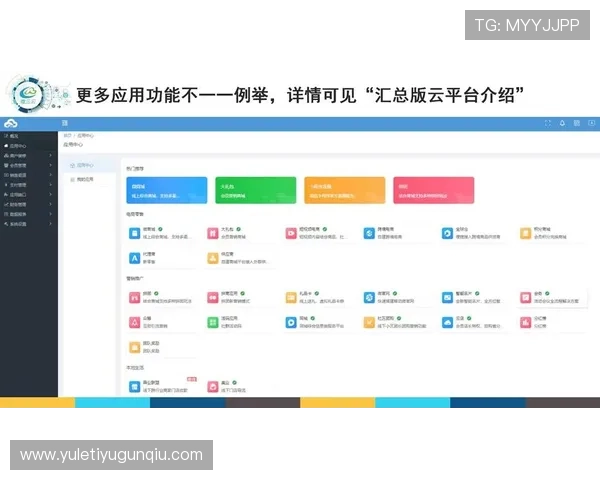Click the last header icon after grid
This screenshot has width=600, height=480.
591,123
